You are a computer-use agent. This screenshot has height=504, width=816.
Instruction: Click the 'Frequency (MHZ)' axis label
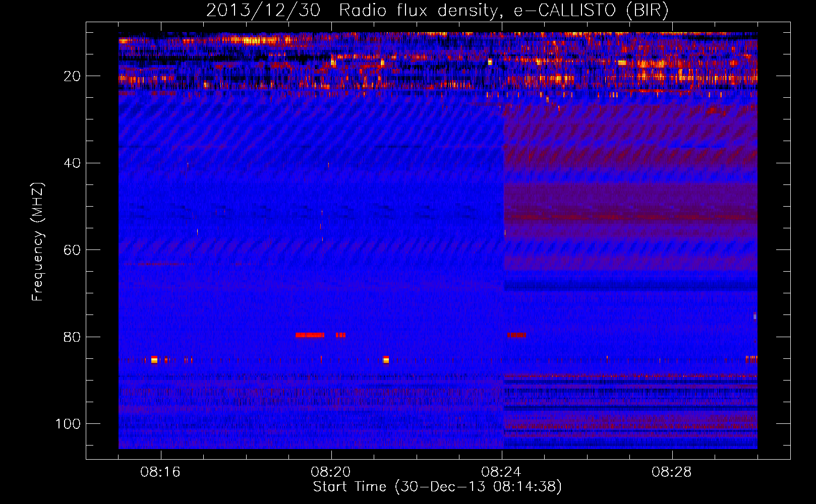[x=38, y=242]
